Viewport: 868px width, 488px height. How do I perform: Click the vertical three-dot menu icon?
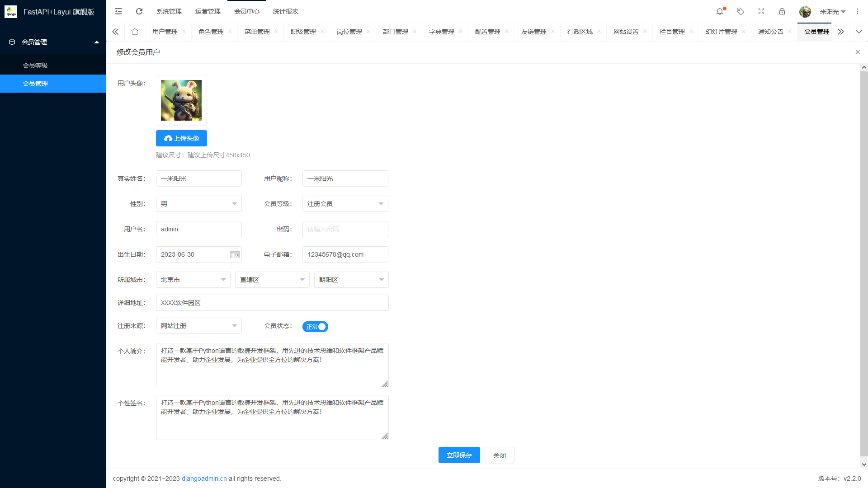coord(858,11)
